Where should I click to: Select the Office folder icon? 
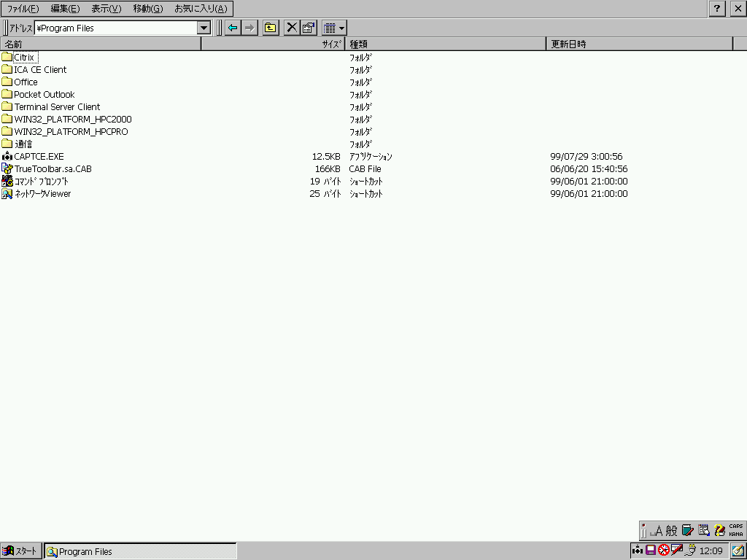click(7, 82)
